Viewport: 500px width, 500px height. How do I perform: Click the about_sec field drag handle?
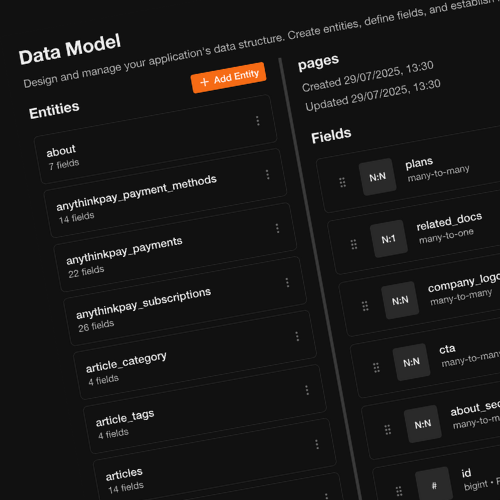pos(388,430)
